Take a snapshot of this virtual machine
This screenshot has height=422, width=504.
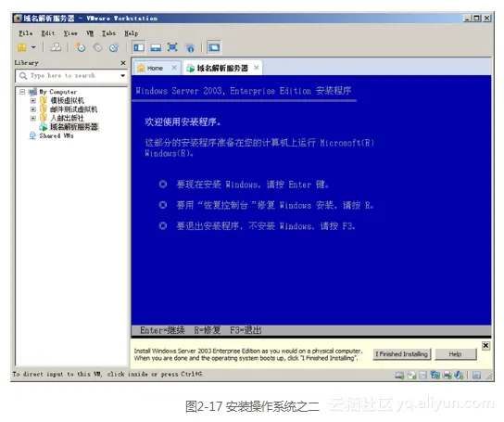coord(81,47)
